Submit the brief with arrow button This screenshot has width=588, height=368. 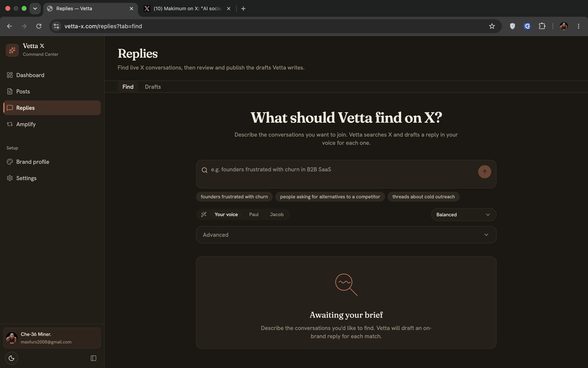coord(484,172)
